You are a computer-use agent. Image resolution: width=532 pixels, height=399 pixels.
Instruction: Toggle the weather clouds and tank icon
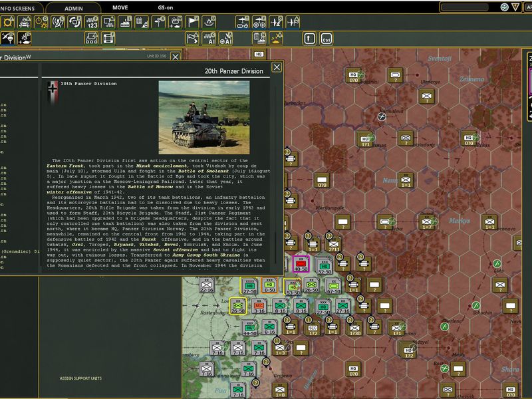coord(175,22)
